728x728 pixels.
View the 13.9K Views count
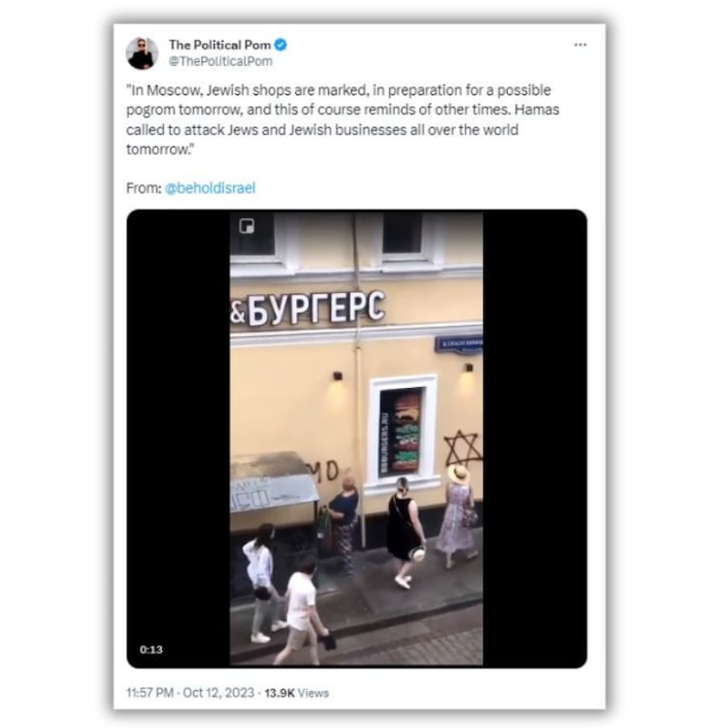(x=296, y=693)
